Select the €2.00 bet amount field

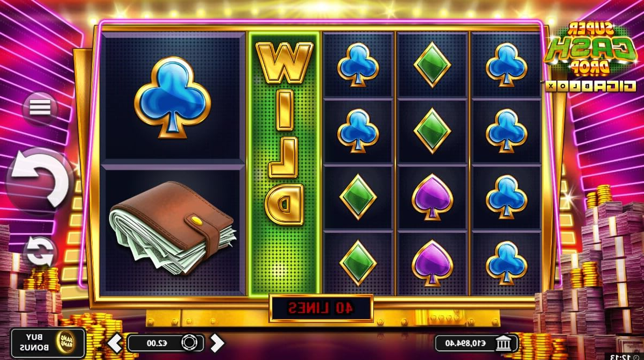coord(166,343)
